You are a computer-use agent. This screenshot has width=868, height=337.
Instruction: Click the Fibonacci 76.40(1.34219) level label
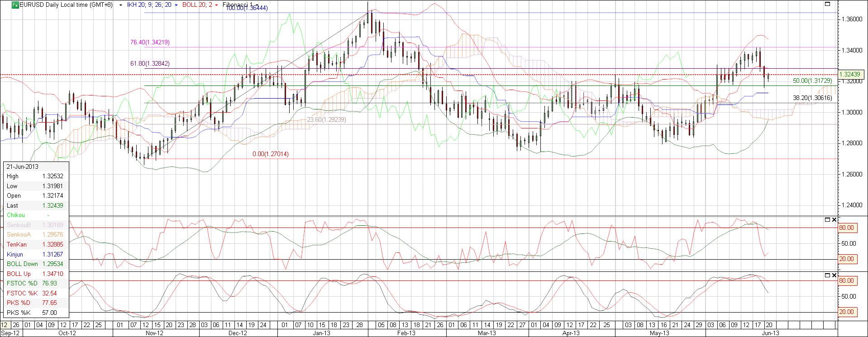[150, 42]
